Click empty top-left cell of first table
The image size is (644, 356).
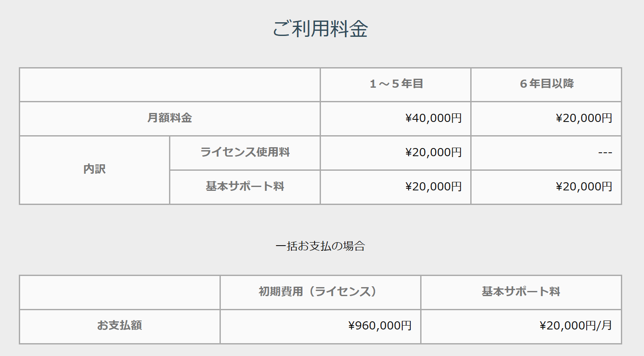pyautogui.click(x=169, y=84)
